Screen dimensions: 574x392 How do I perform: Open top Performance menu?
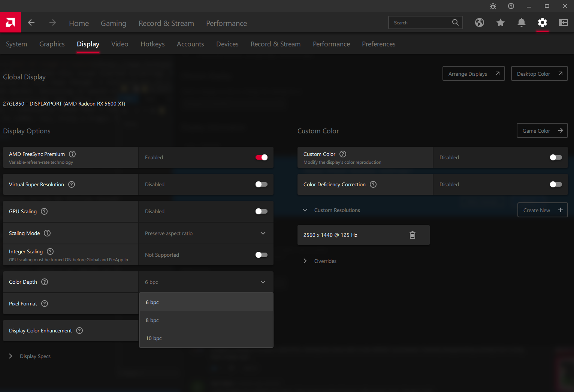tap(227, 23)
